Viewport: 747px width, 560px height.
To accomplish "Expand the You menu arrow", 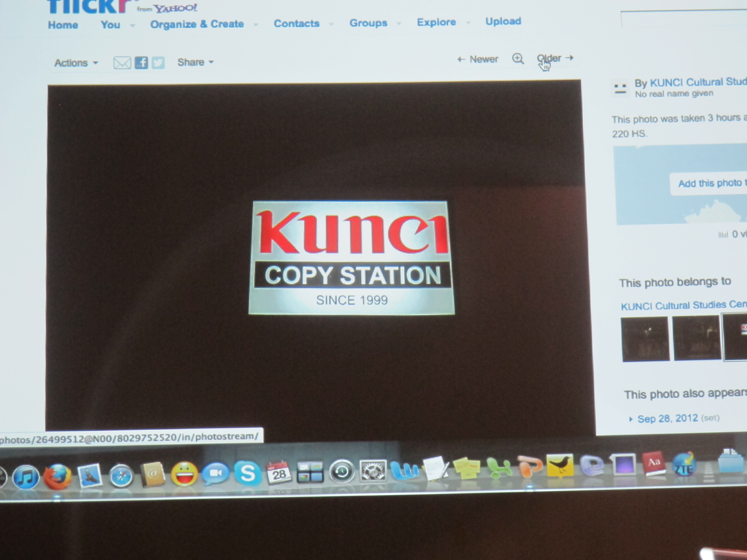I will pyautogui.click(x=133, y=25).
